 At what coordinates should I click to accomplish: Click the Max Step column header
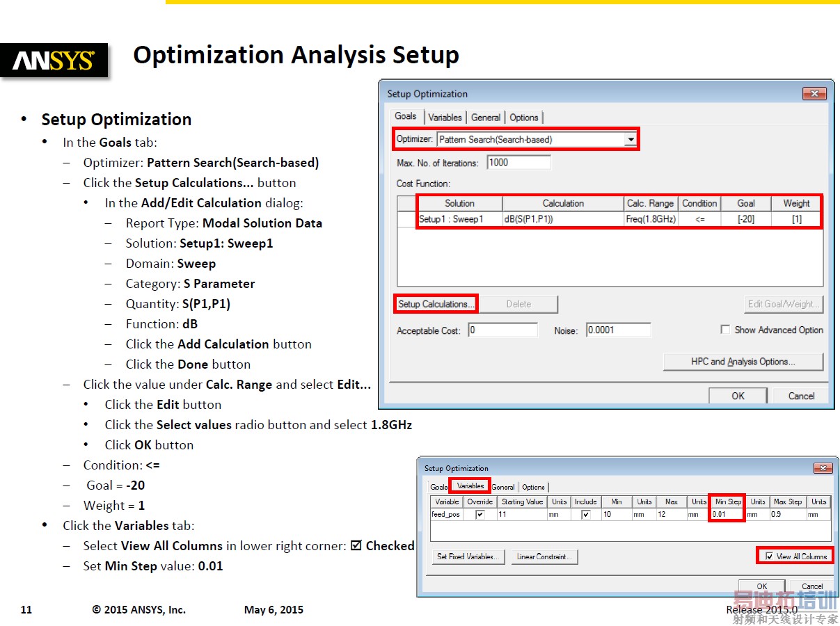pos(788,501)
